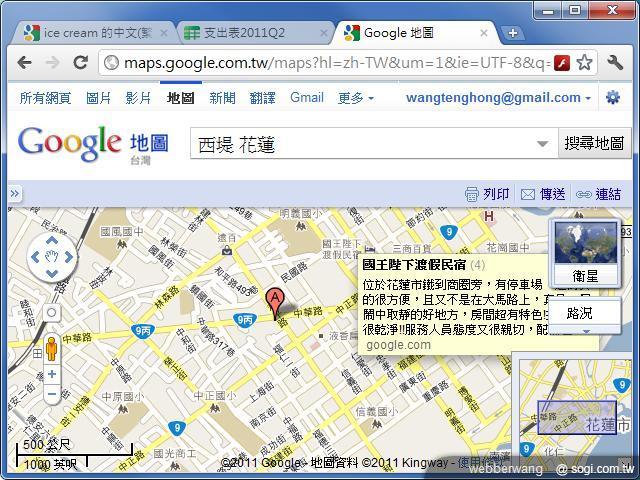Pan map left with arrow control
Image resolution: width=640 pixels, height=480 pixels.
[x=35, y=257]
